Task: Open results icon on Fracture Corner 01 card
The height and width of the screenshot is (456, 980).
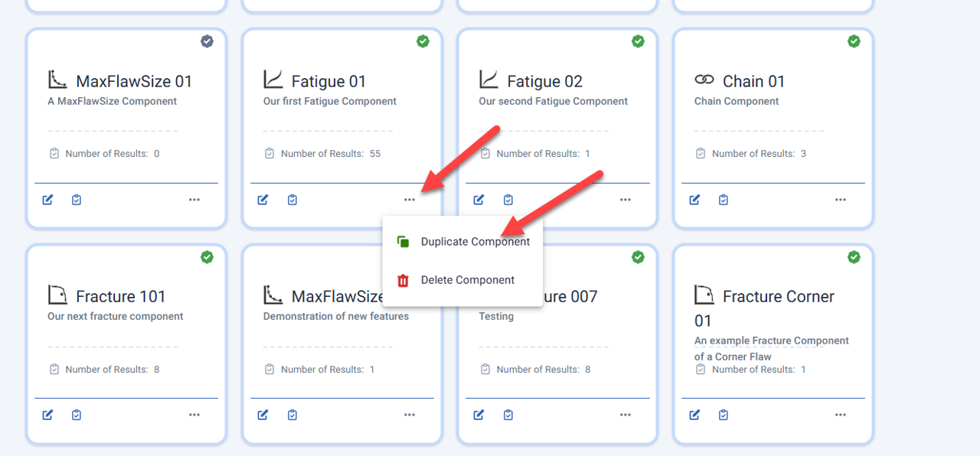Action: 724,415
